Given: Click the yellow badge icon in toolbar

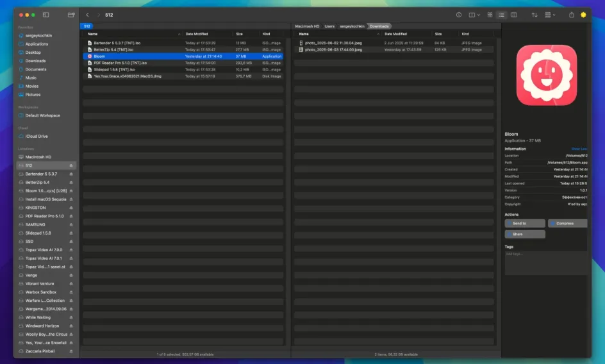Looking at the screenshot, I should pyautogui.click(x=583, y=15).
